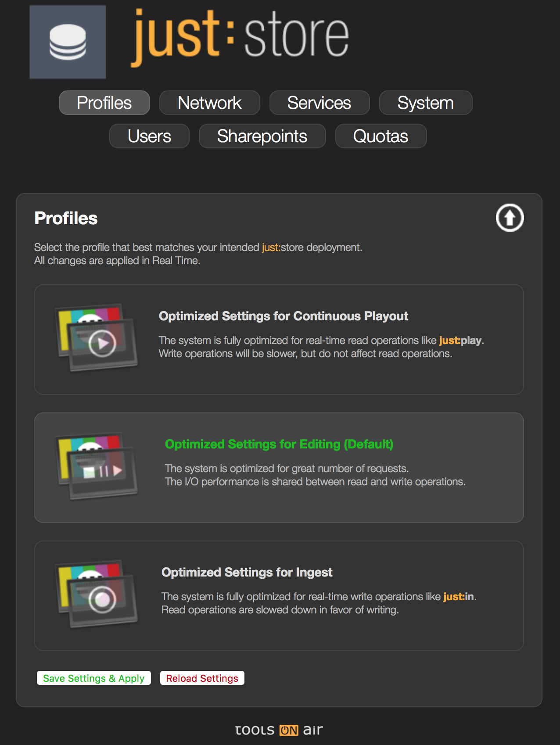The image size is (560, 745).
Task: Open the Services tab
Action: (x=319, y=103)
